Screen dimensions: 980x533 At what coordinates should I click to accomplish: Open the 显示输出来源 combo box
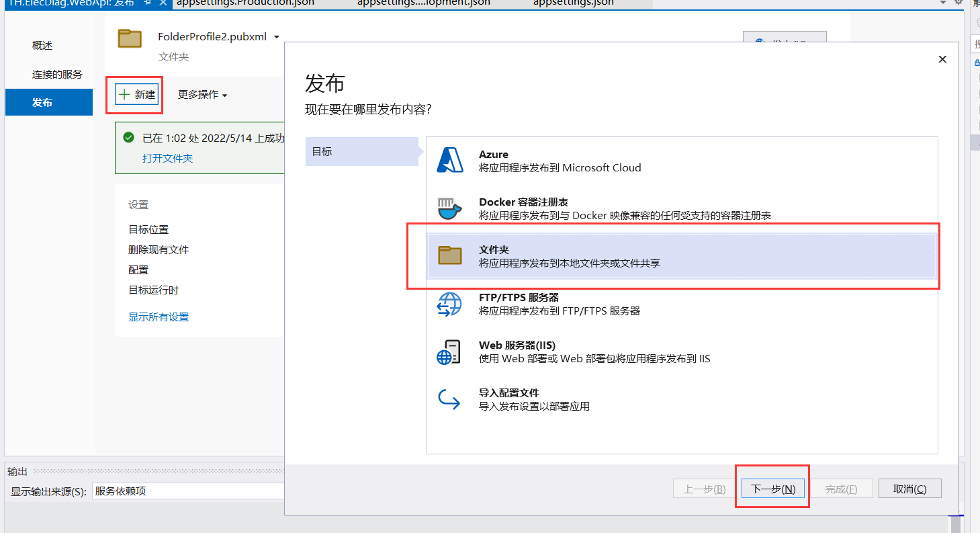click(x=188, y=491)
